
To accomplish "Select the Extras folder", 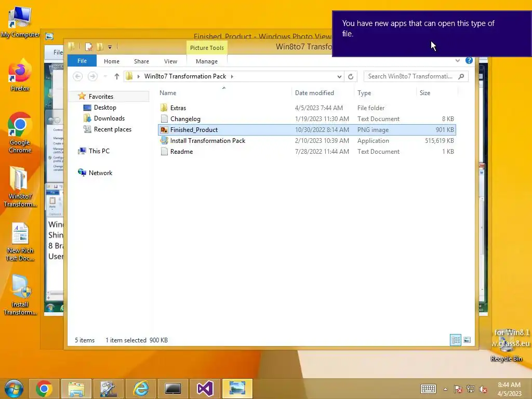I will [307, 108].
